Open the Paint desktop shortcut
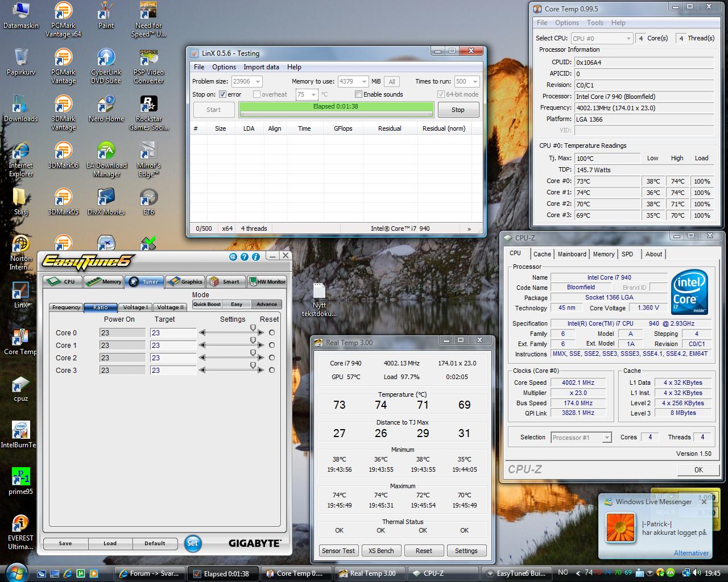This screenshot has width=728, height=582. coord(106,16)
